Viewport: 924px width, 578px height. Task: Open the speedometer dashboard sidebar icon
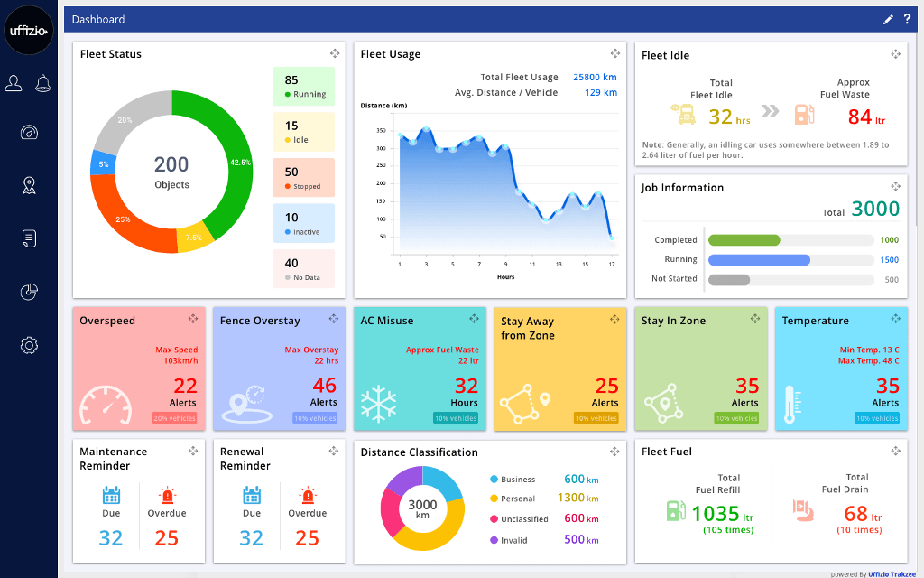click(29, 133)
